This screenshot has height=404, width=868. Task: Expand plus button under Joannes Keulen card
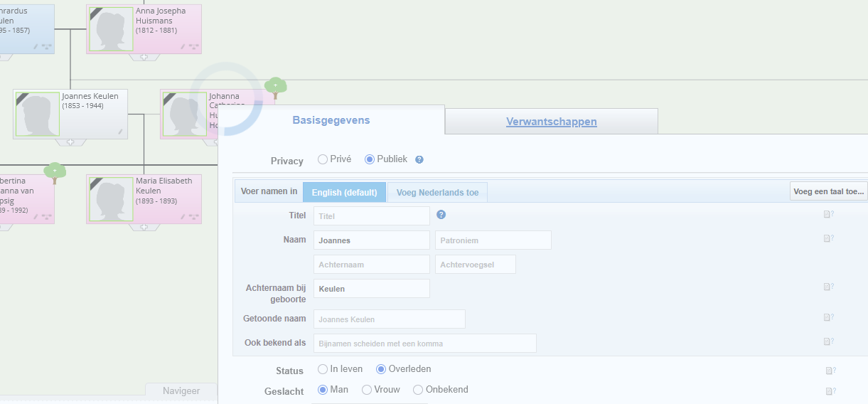point(70,142)
